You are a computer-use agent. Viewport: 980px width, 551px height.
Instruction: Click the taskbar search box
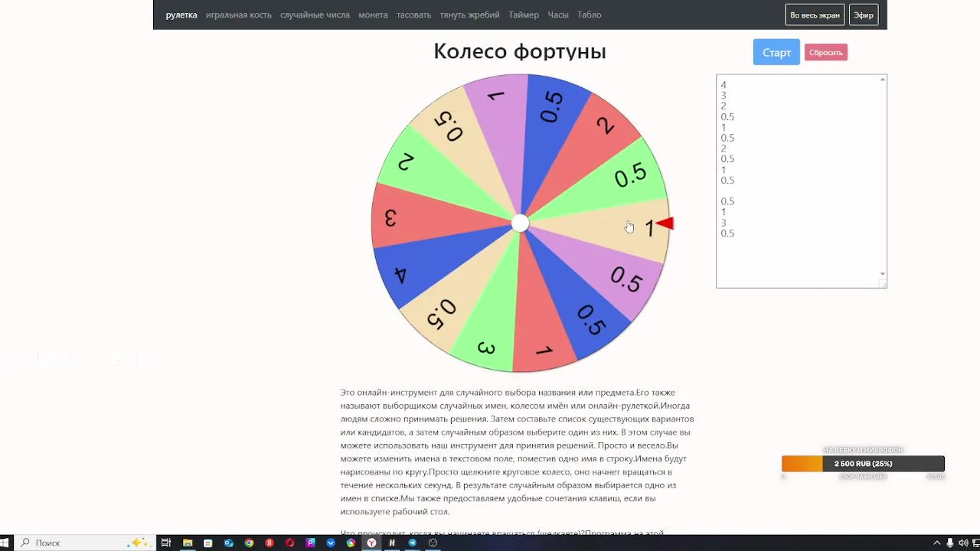point(85,543)
